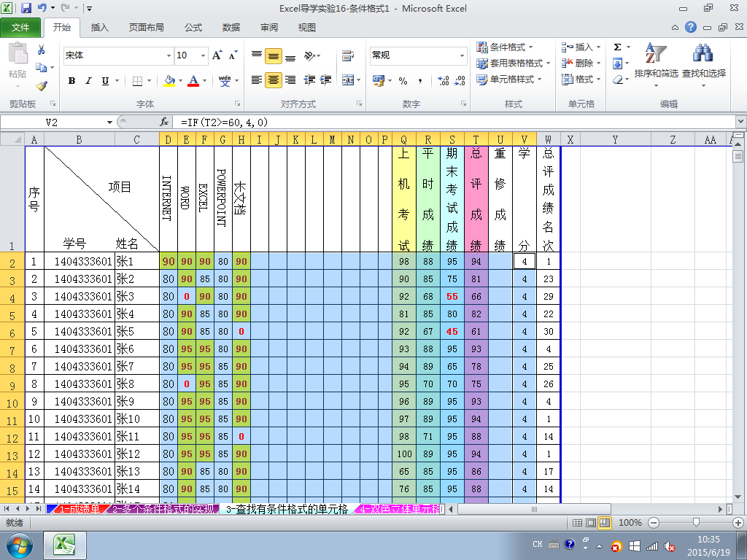Open Find and Select (查找和选择) binoculars
Viewport: 747px width, 560px height.
[x=704, y=66]
